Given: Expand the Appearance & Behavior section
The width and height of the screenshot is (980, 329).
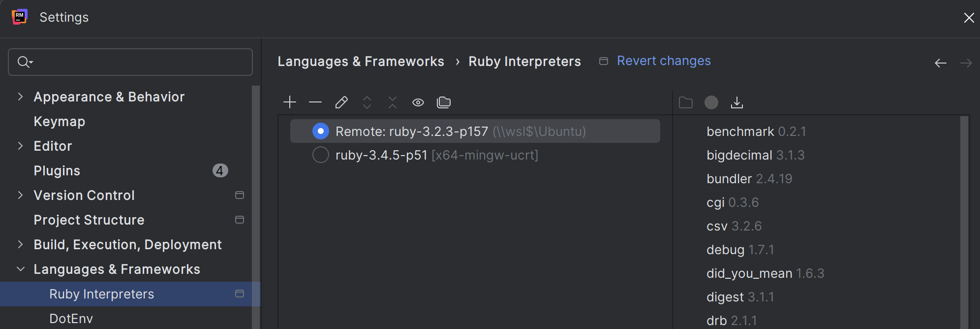Looking at the screenshot, I should pyautogui.click(x=20, y=97).
